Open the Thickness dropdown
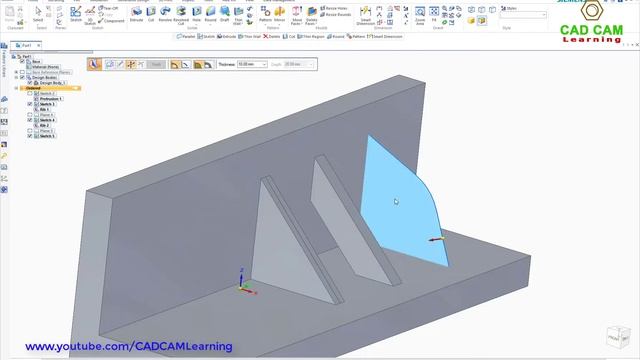 click(264, 64)
